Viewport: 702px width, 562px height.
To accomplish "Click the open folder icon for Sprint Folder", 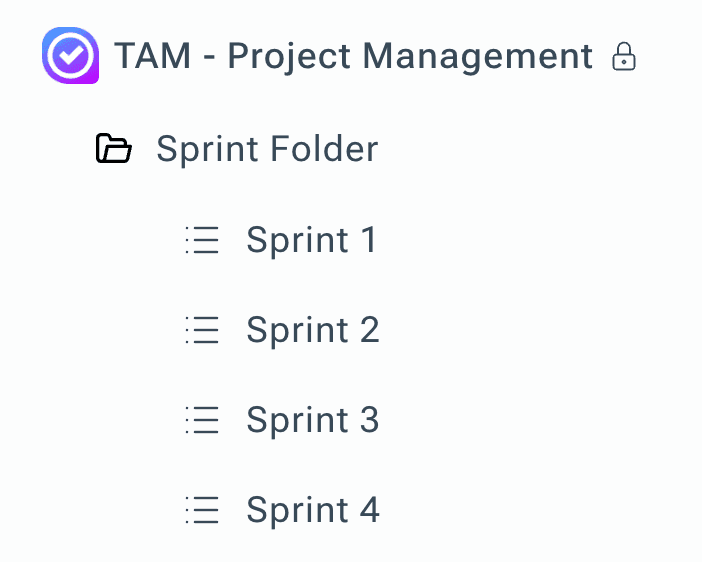I will [x=113, y=149].
